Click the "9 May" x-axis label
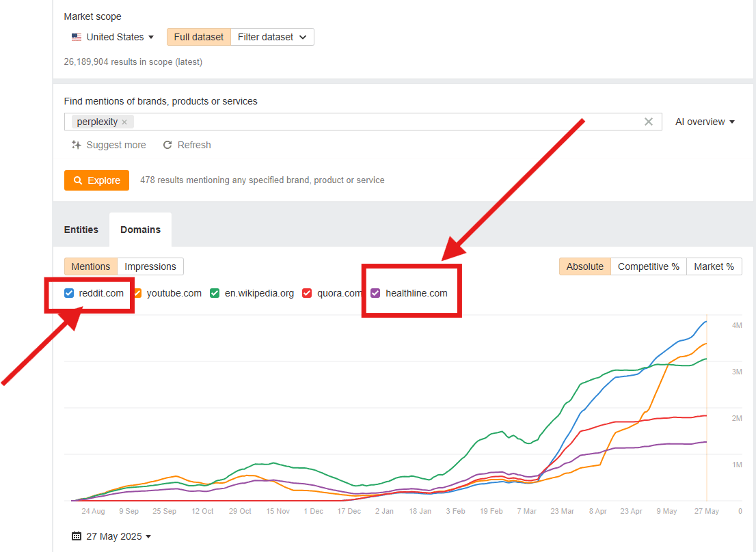The height and width of the screenshot is (552, 756). (667, 511)
